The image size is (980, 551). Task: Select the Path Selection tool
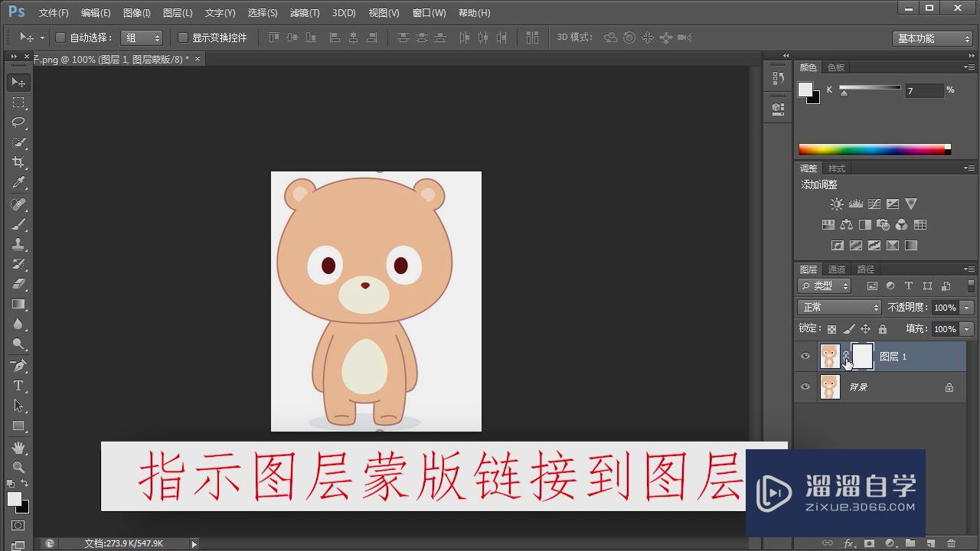18,406
